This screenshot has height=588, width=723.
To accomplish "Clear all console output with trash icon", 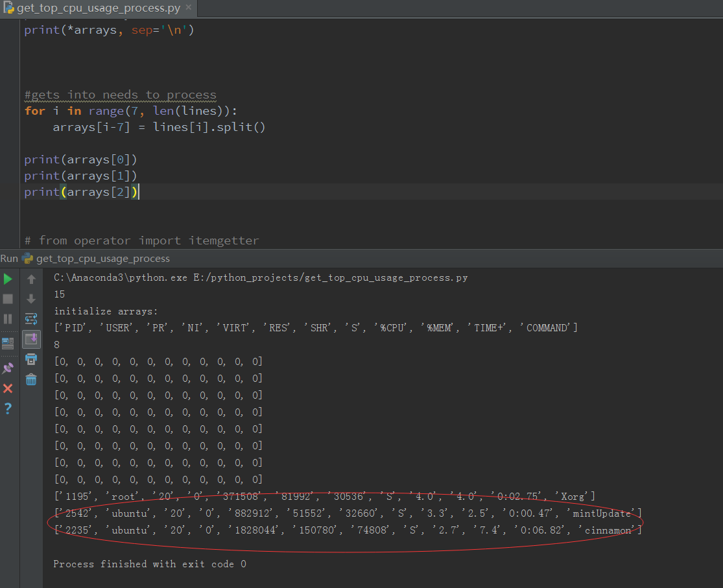I will pyautogui.click(x=31, y=379).
